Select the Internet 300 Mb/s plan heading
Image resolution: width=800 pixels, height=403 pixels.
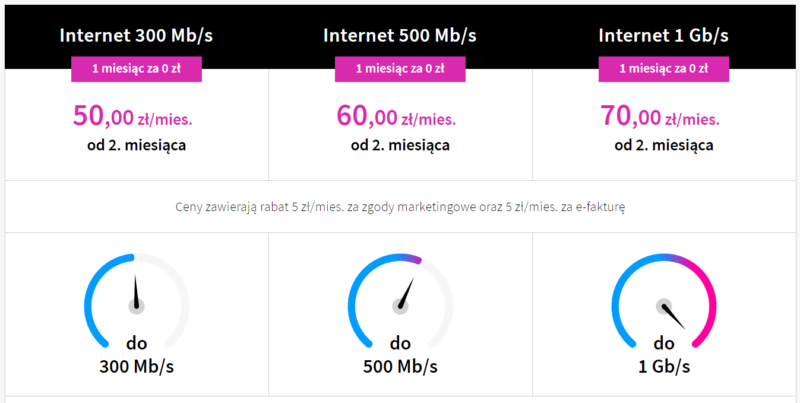[136, 35]
